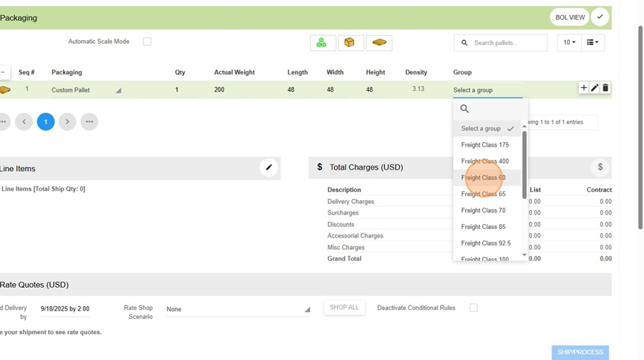
Task: Delete the pallet row using the trash icon
Action: (x=605, y=88)
